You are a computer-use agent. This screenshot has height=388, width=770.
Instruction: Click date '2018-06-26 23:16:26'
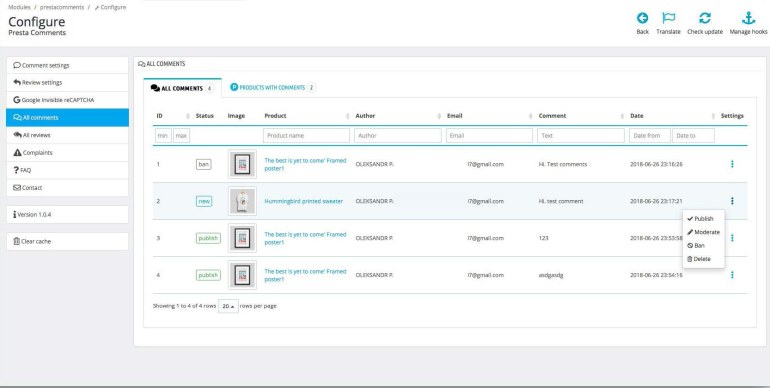pos(656,164)
